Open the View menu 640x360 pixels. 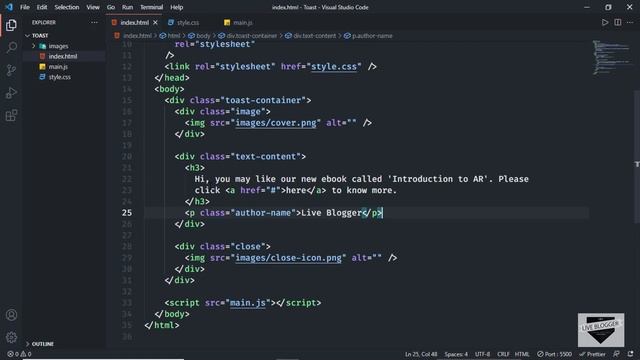pyautogui.click(x=93, y=7)
